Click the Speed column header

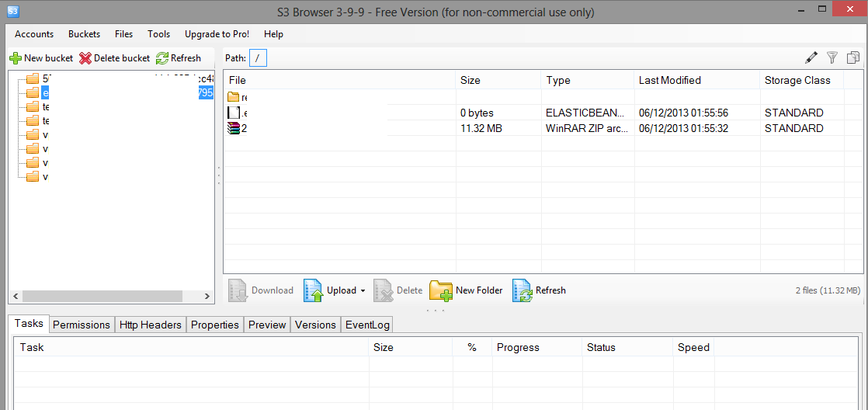tap(694, 347)
